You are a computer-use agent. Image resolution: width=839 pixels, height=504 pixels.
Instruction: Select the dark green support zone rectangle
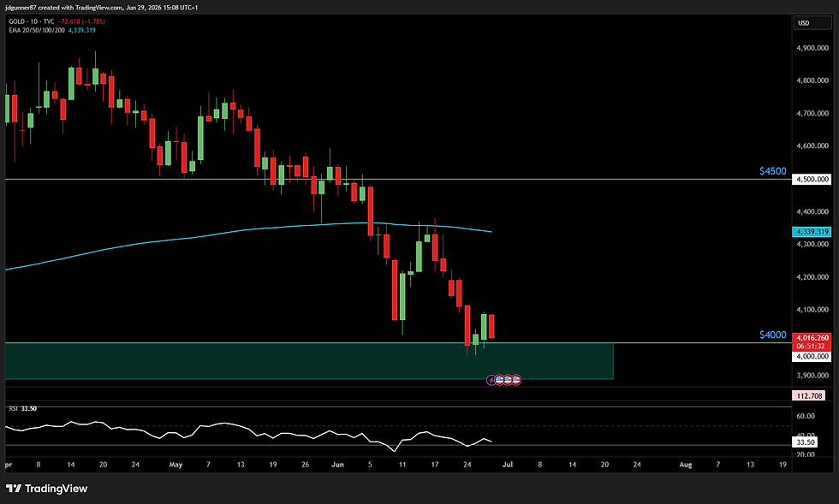click(x=309, y=361)
